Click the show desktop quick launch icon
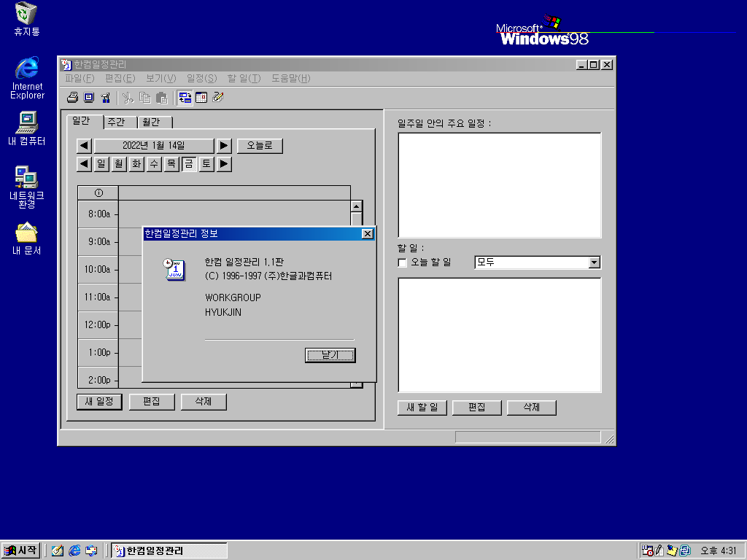The width and height of the screenshot is (747, 560). (91, 551)
